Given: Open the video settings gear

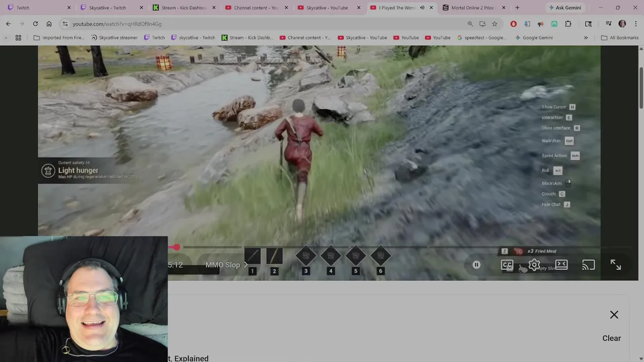Looking at the screenshot, I should (534, 265).
